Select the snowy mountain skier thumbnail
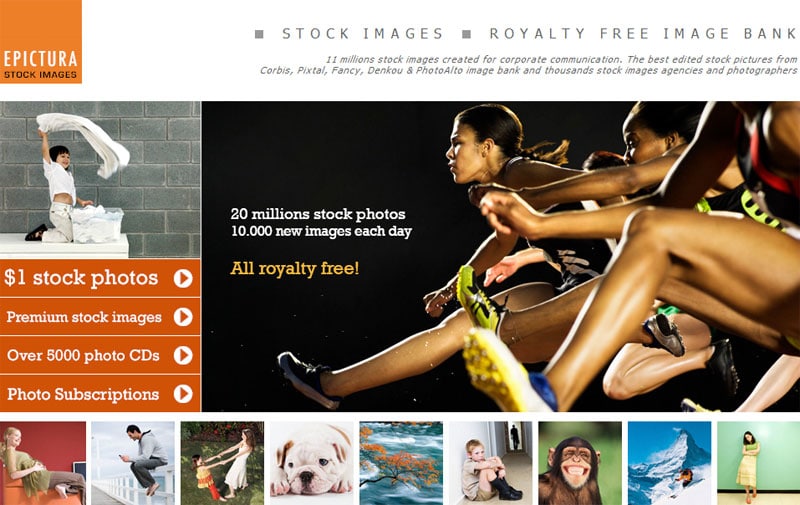 tap(669, 463)
